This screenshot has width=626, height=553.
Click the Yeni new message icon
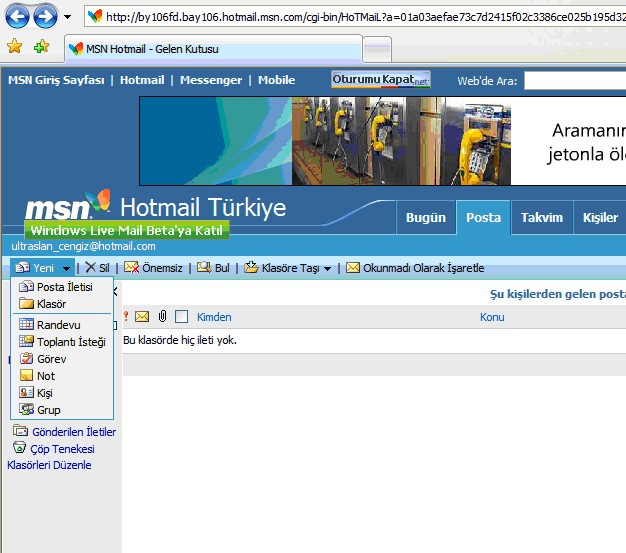pos(22,267)
